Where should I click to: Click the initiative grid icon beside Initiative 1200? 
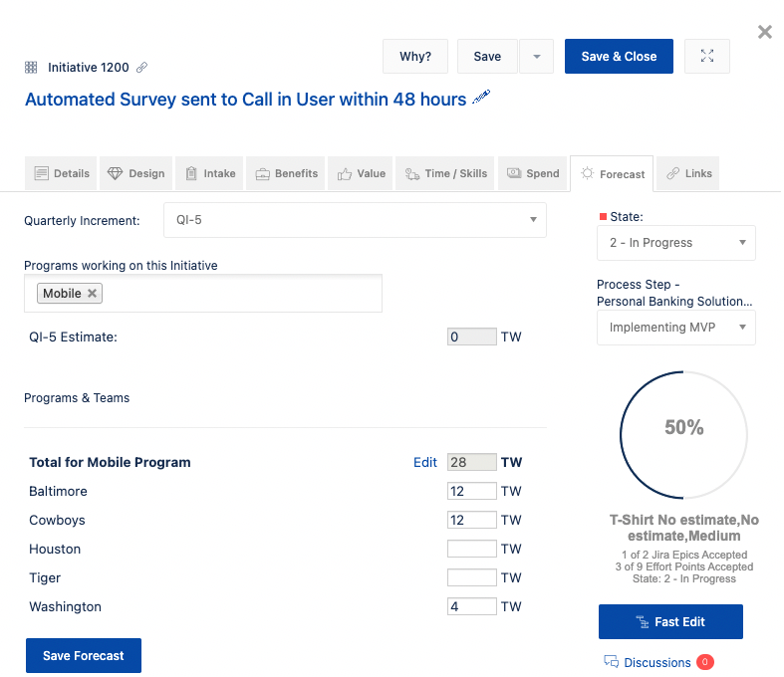point(31,68)
